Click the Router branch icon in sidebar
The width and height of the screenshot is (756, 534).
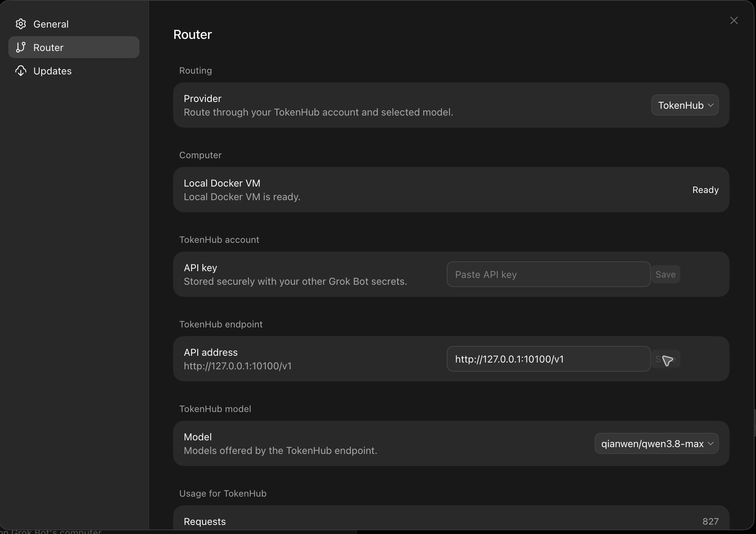21,48
